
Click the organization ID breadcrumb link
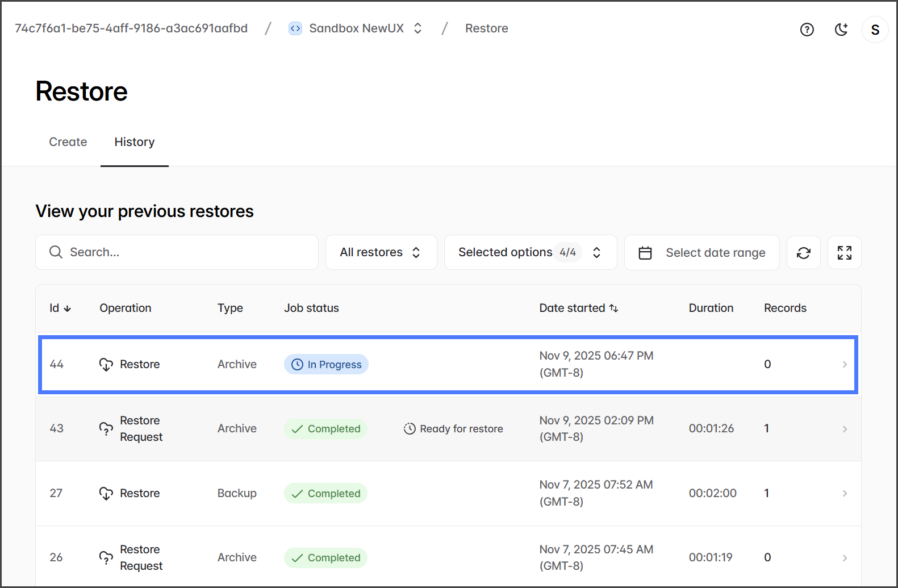coord(131,28)
